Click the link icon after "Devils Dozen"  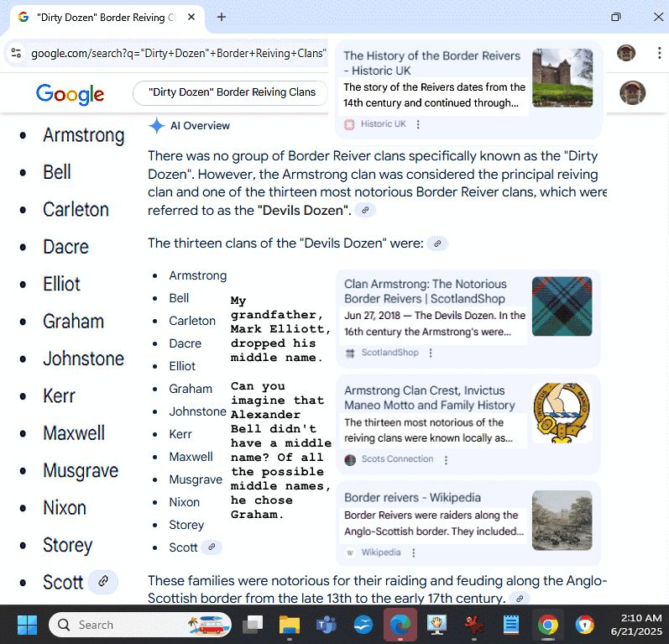pos(364,210)
